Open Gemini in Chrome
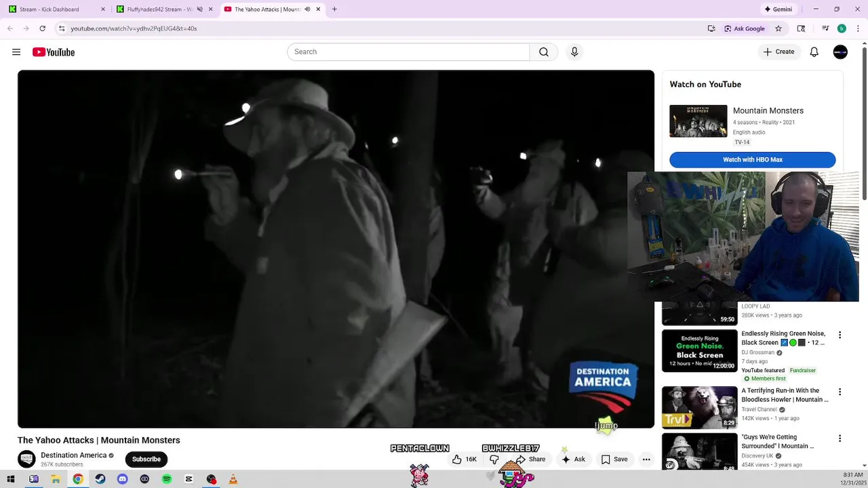Viewport: 868px width, 488px height. pyautogui.click(x=778, y=9)
